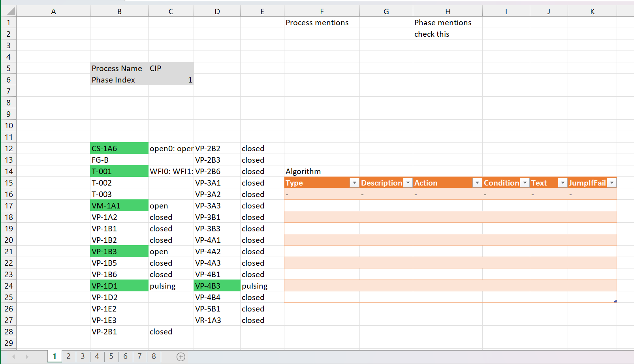
Task: Select row 24 header
Action: [8, 286]
